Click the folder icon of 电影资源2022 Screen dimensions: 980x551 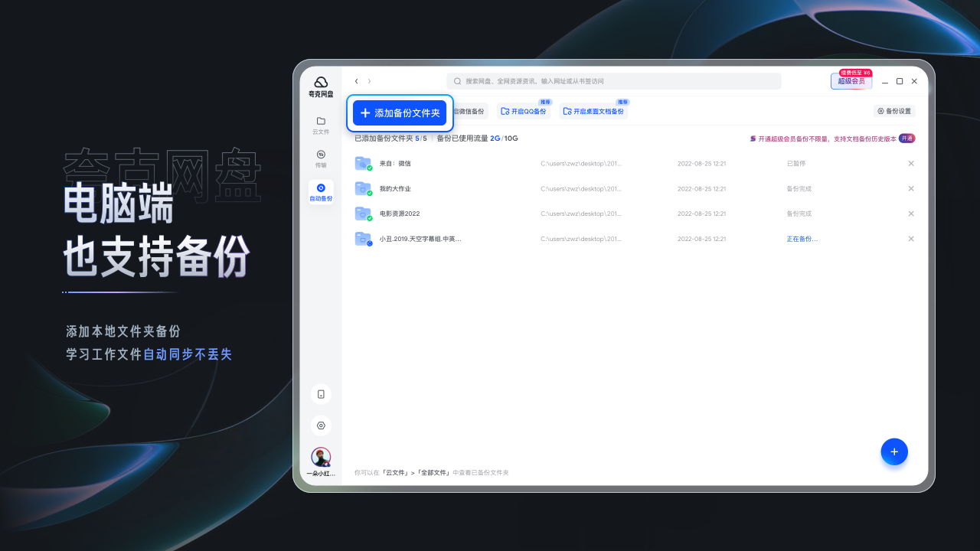363,214
